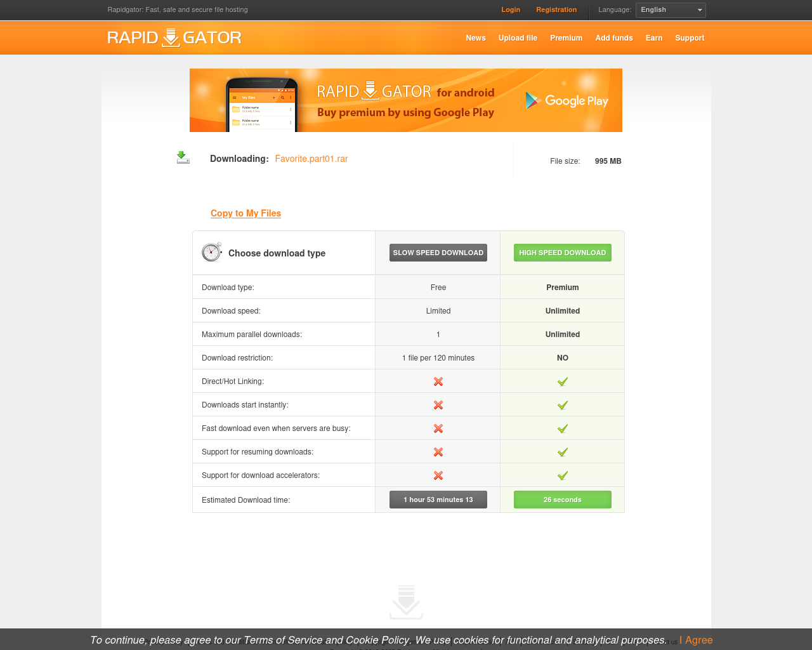Click red cross in Direct/Hot Linking row
Screen dimensions: 812x650
pyautogui.click(x=438, y=381)
